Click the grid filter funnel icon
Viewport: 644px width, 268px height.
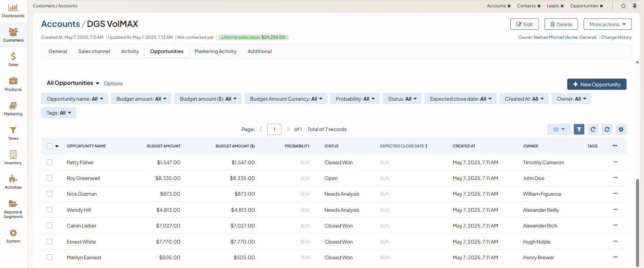tap(579, 129)
